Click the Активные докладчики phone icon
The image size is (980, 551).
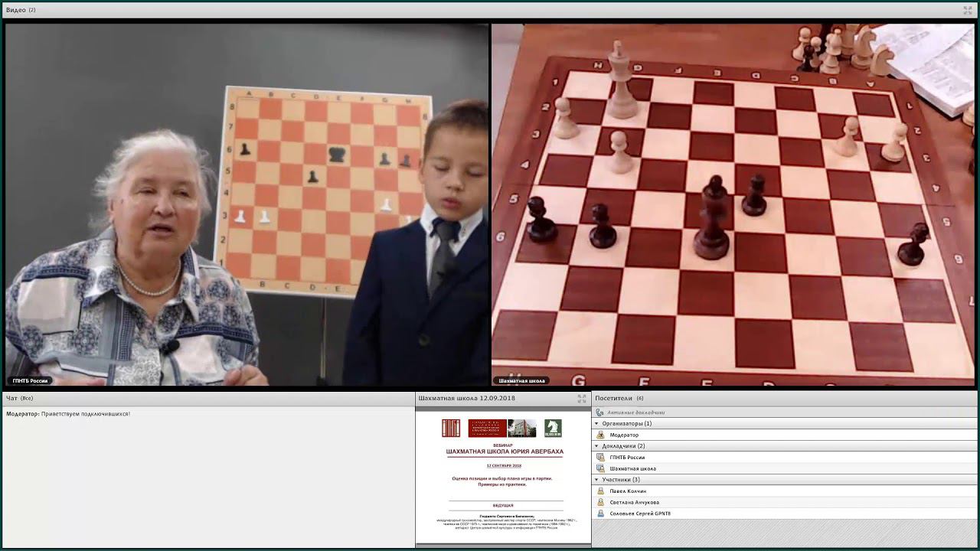pyautogui.click(x=600, y=412)
